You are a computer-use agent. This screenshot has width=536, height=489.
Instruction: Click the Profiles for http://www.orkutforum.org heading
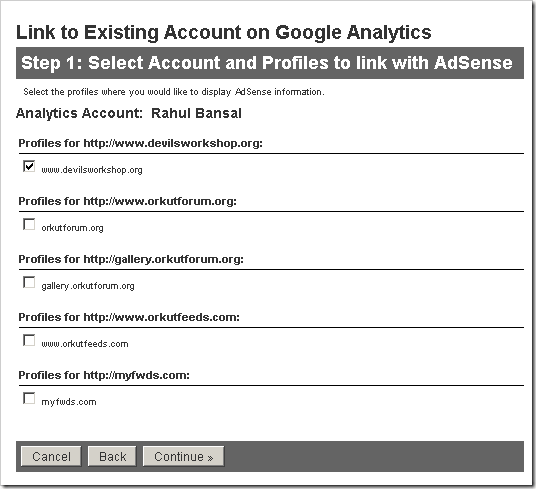(128, 201)
